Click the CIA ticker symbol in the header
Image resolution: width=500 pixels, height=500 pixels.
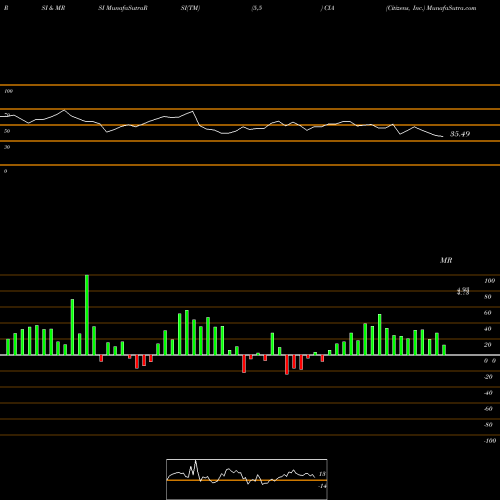tap(329, 8)
